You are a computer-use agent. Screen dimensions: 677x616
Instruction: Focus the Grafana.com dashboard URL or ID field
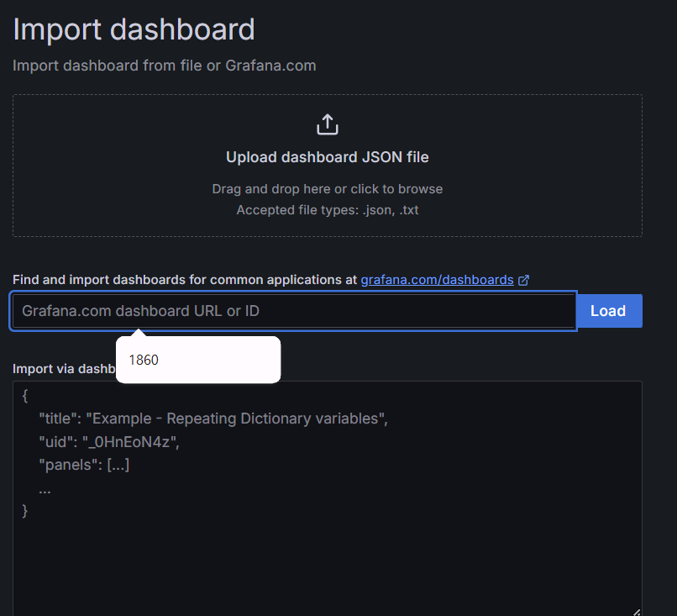pyautogui.click(x=294, y=311)
